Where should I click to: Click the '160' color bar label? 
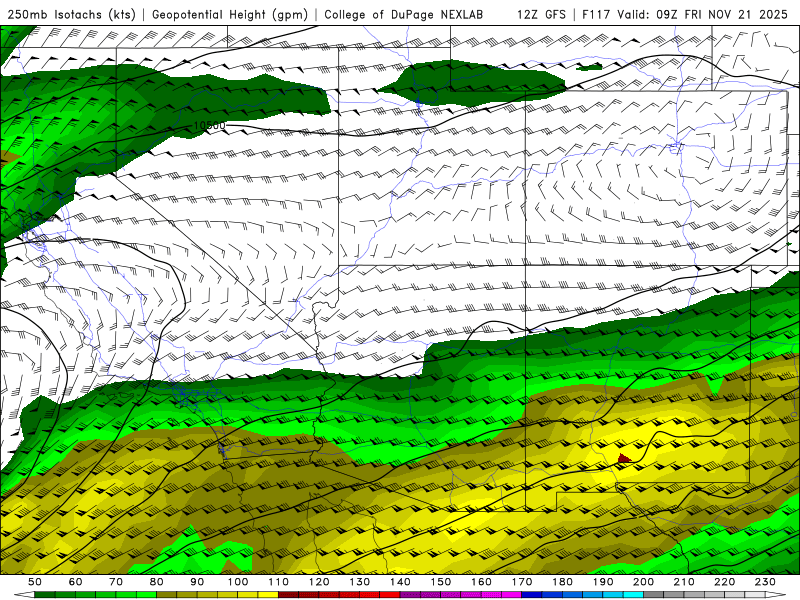coord(481,582)
